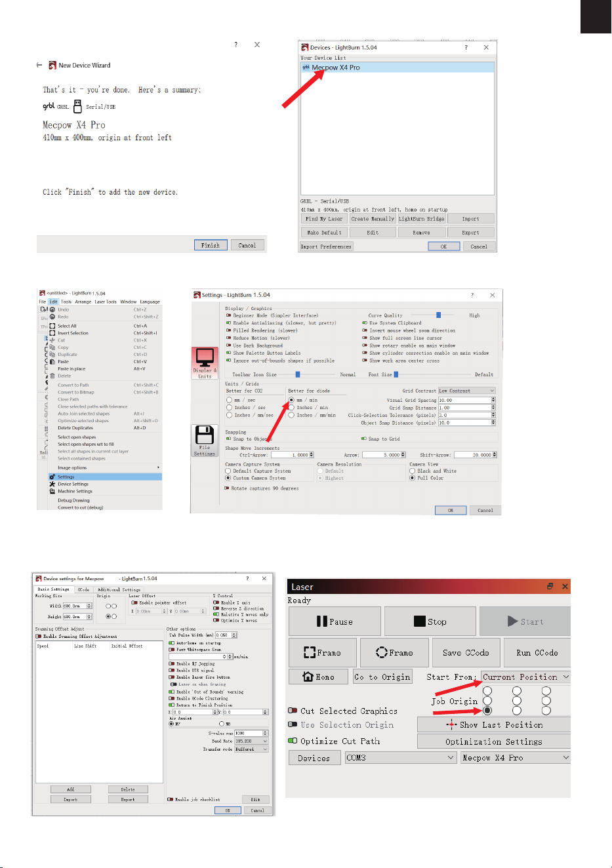
Task: Click the Undo icon in Edit menu
Action: (x=52, y=309)
